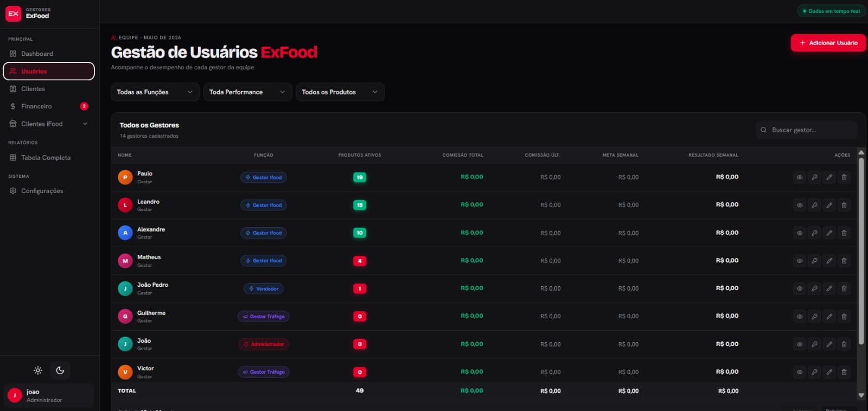This screenshot has height=411, width=868.
Task: Click the scrollbar up arrow
Action: tap(861, 153)
